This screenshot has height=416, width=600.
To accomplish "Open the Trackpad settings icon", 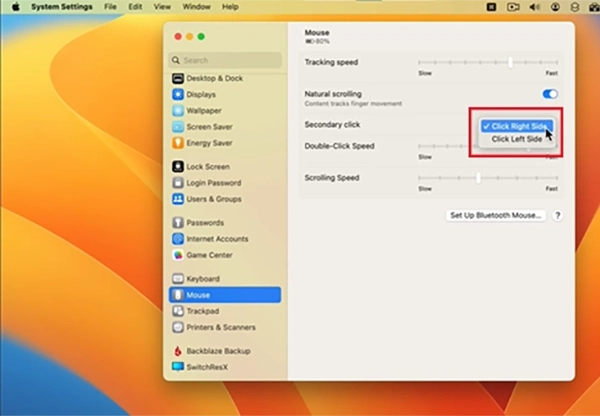I will [x=178, y=311].
